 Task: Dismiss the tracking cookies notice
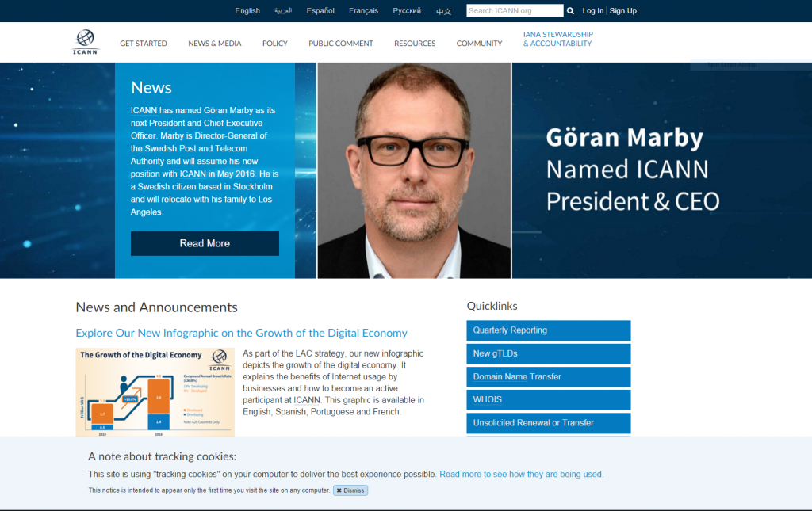click(x=350, y=490)
